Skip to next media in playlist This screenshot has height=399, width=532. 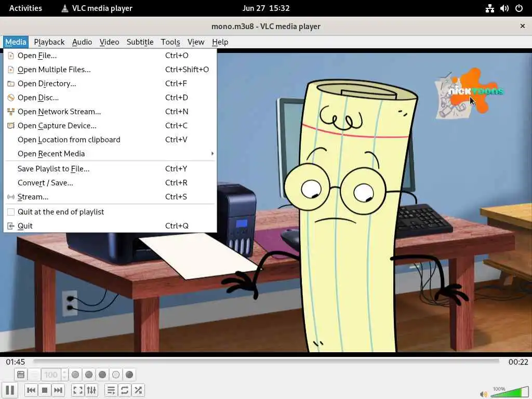[58, 390]
